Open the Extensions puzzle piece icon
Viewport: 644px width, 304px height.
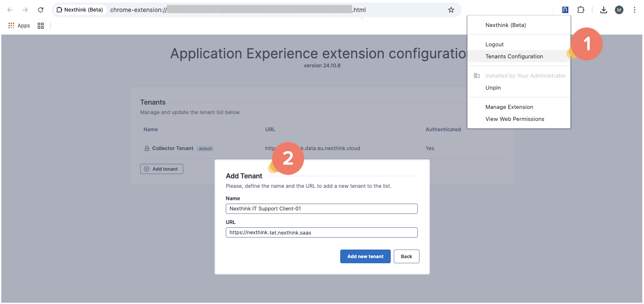[x=581, y=10]
